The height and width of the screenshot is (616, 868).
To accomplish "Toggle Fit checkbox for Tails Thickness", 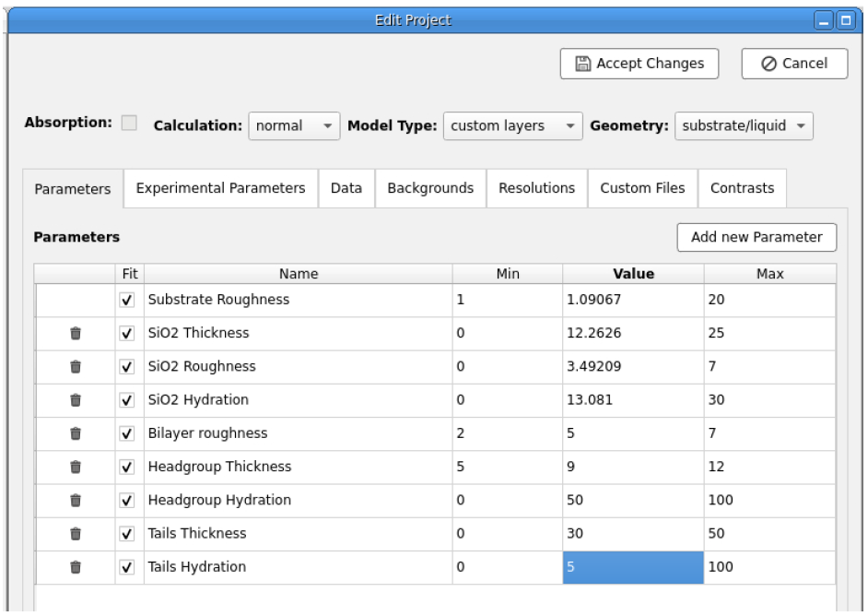I will coord(127,534).
